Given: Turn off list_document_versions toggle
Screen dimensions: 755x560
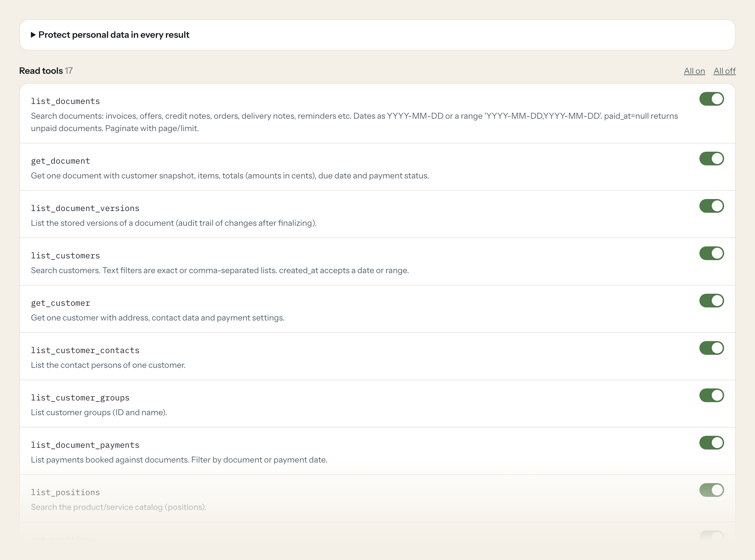Looking at the screenshot, I should (712, 206).
